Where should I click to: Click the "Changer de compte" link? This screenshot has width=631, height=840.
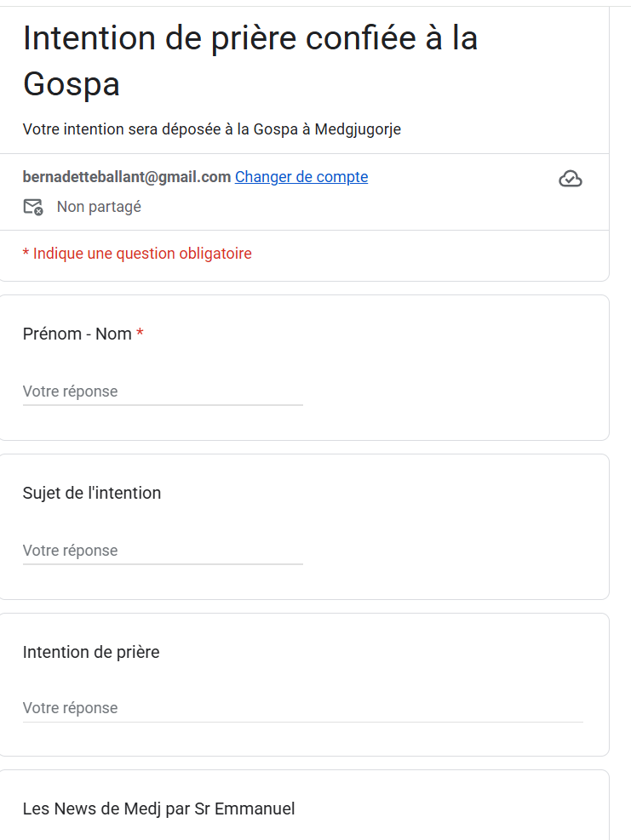tap(301, 177)
